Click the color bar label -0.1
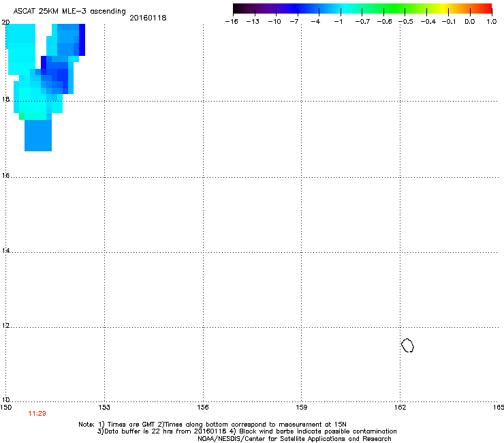504x443 pixels. pyautogui.click(x=449, y=22)
